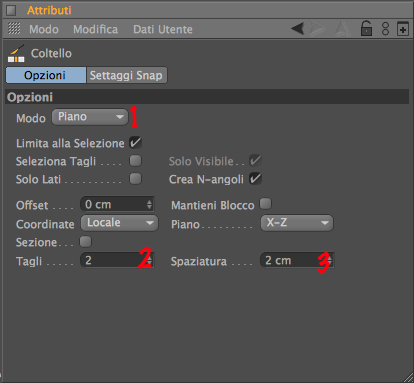Disable the Crea N-angoli checkbox

click(x=255, y=179)
